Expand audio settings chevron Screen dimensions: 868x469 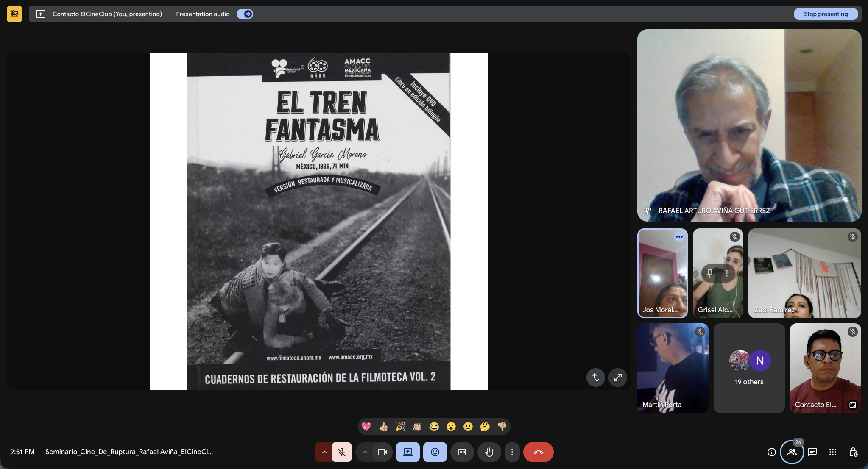[324, 452]
